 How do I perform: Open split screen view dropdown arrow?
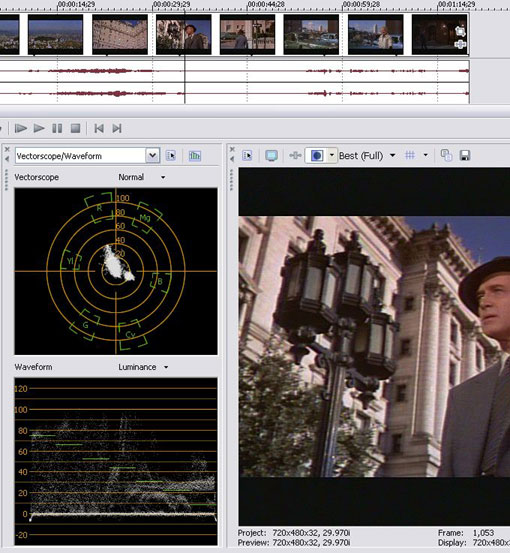[x=332, y=156]
